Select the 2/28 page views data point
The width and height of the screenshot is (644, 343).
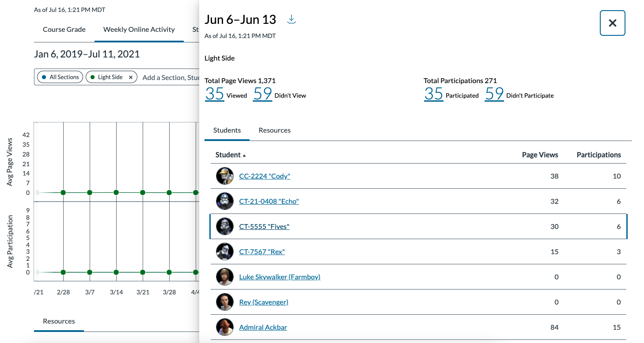(63, 193)
